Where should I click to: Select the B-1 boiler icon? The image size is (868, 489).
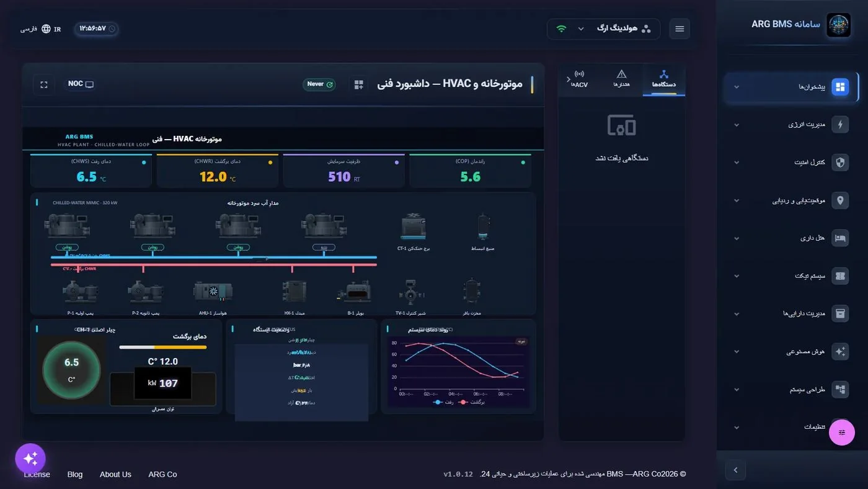tap(355, 292)
